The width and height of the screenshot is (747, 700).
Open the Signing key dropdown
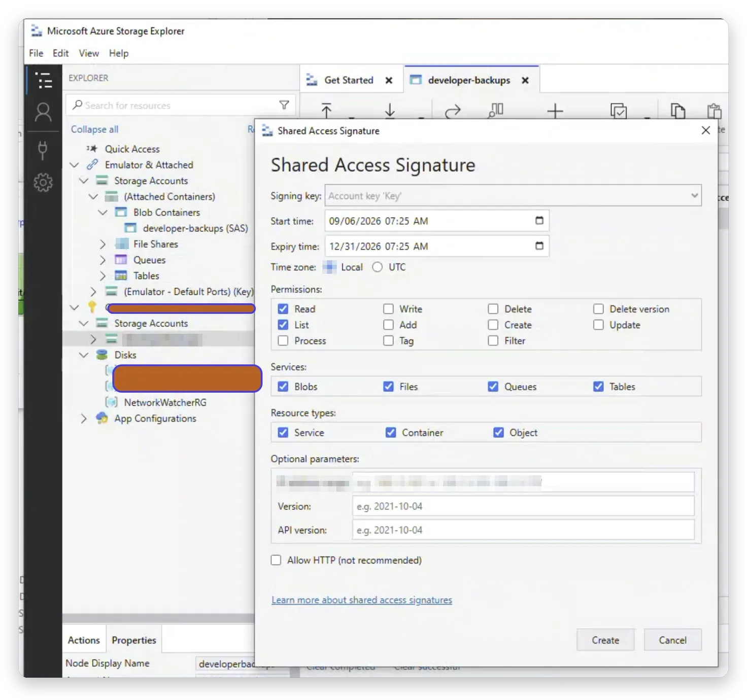point(513,195)
